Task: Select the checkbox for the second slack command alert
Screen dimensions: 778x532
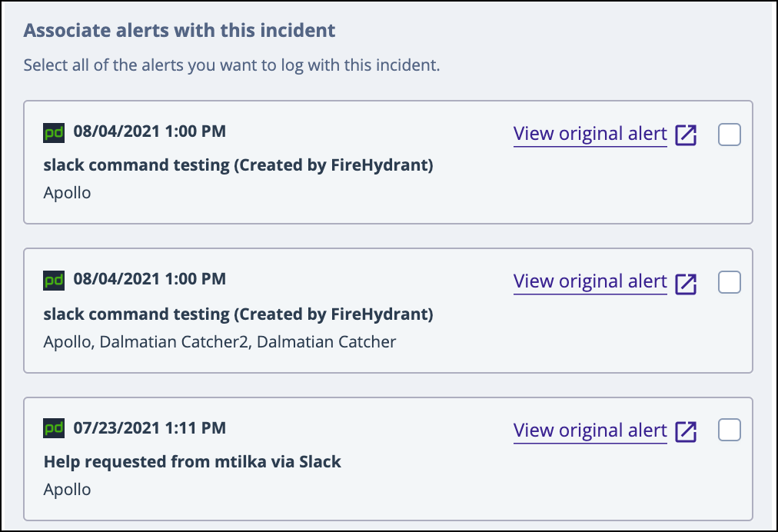Action: click(729, 281)
